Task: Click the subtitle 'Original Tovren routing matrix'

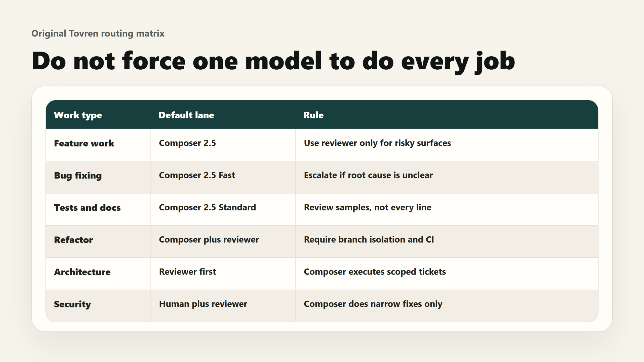Action: coord(98,33)
